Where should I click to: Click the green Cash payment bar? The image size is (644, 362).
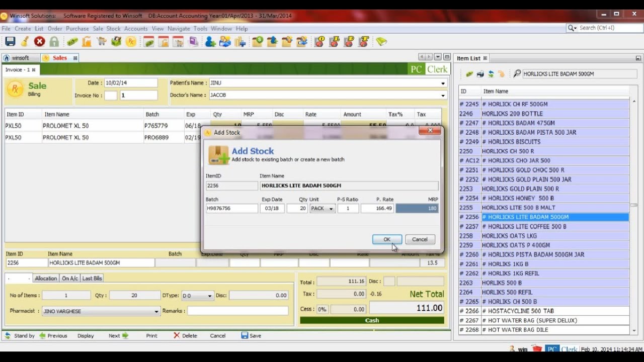(x=372, y=320)
